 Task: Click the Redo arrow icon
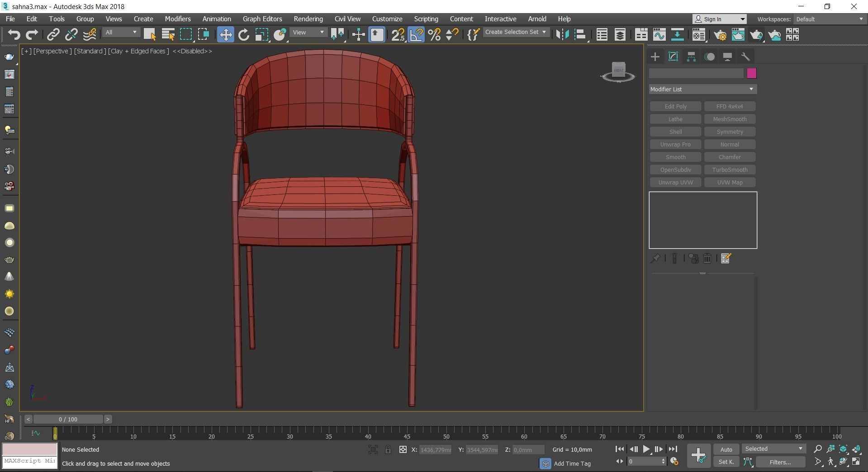32,35
